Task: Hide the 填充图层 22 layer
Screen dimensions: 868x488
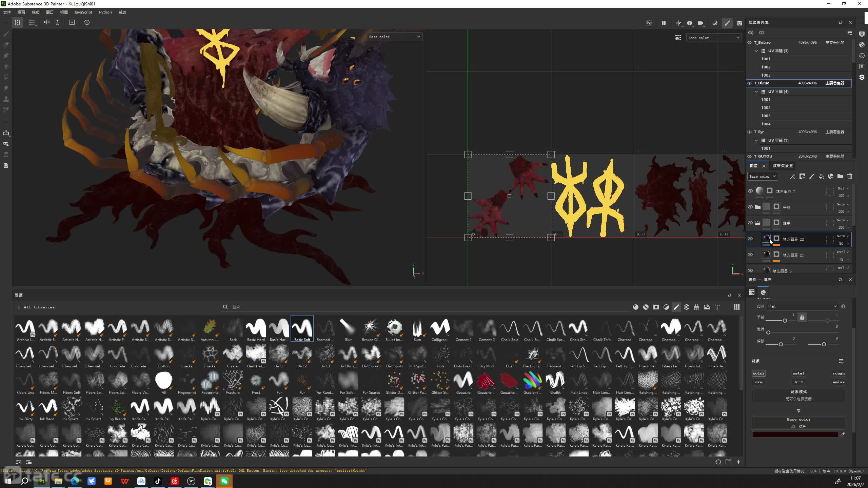Action: point(750,239)
